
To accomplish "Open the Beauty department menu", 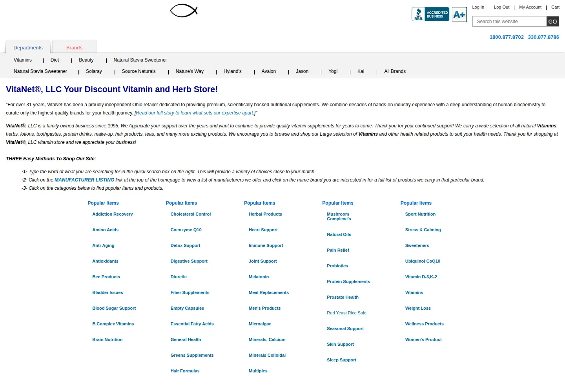I will pyautogui.click(x=86, y=60).
